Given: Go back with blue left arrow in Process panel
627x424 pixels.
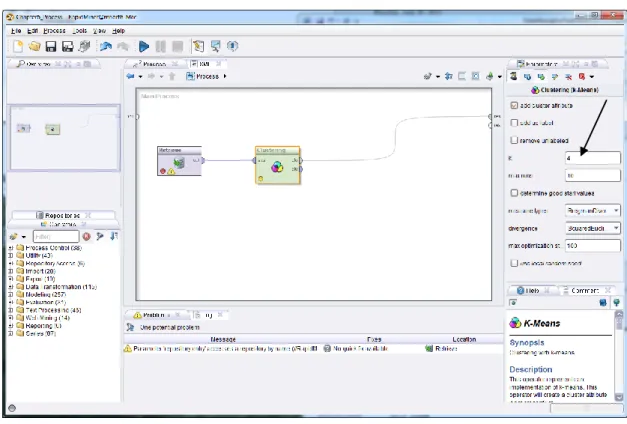Looking at the screenshot, I should click(x=130, y=76).
